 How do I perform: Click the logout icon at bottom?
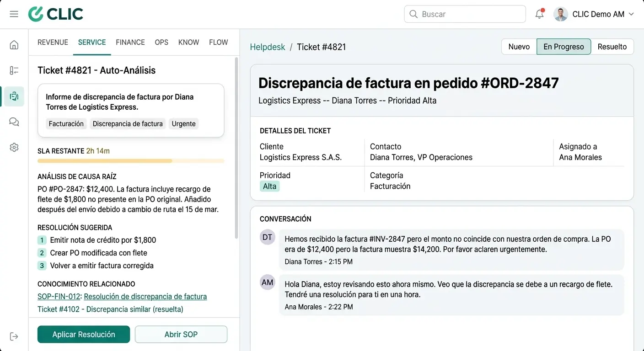[x=14, y=337]
